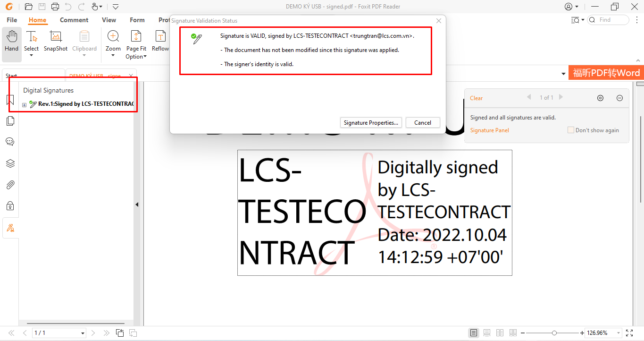
Task: Select Facing pages view mode
Action: [500, 333]
